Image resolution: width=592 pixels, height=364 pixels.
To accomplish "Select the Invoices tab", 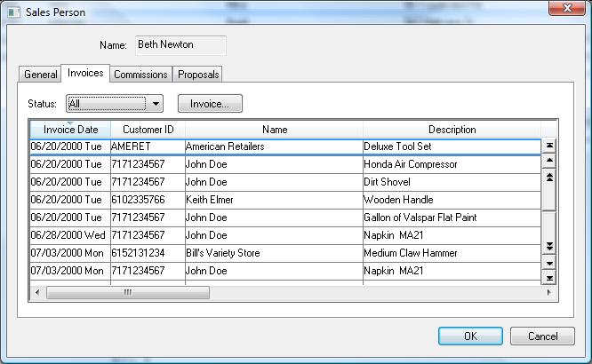I will 85,73.
